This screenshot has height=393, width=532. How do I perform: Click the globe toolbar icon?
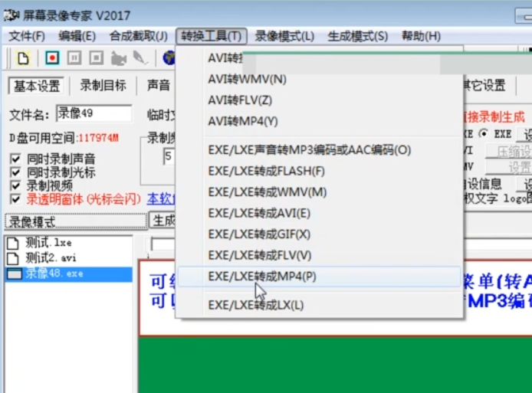(169, 58)
